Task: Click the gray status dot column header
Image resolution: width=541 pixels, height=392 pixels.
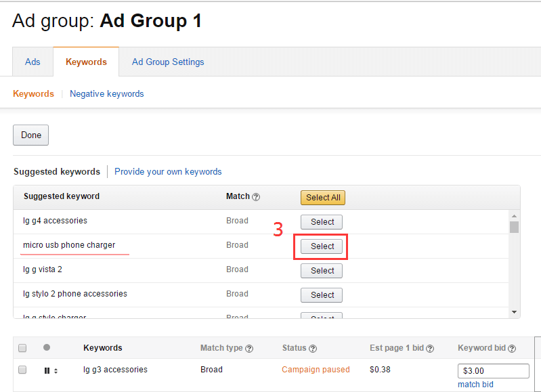Action: (47, 348)
